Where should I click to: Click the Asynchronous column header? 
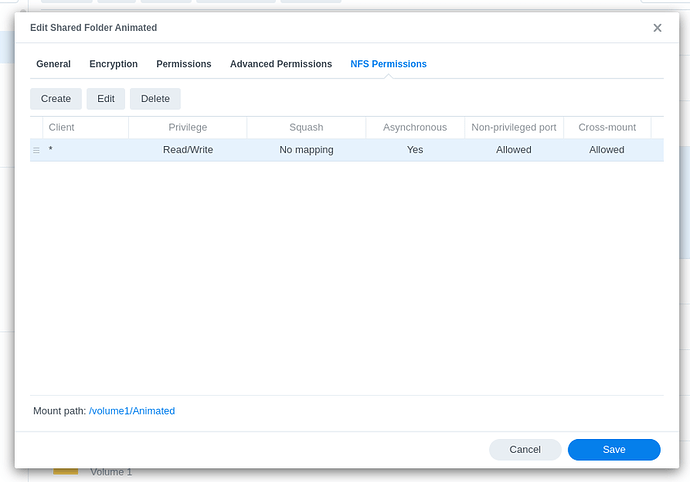pos(415,127)
